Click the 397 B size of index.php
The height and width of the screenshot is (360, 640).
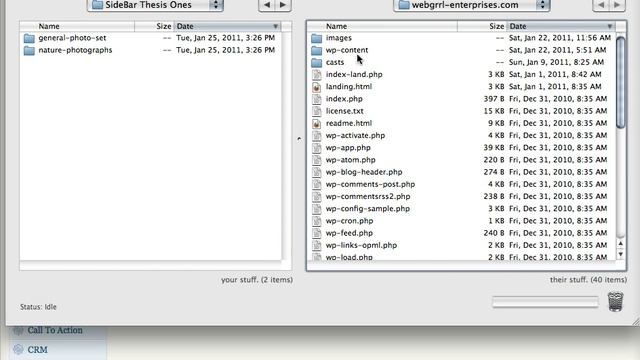[x=494, y=99]
